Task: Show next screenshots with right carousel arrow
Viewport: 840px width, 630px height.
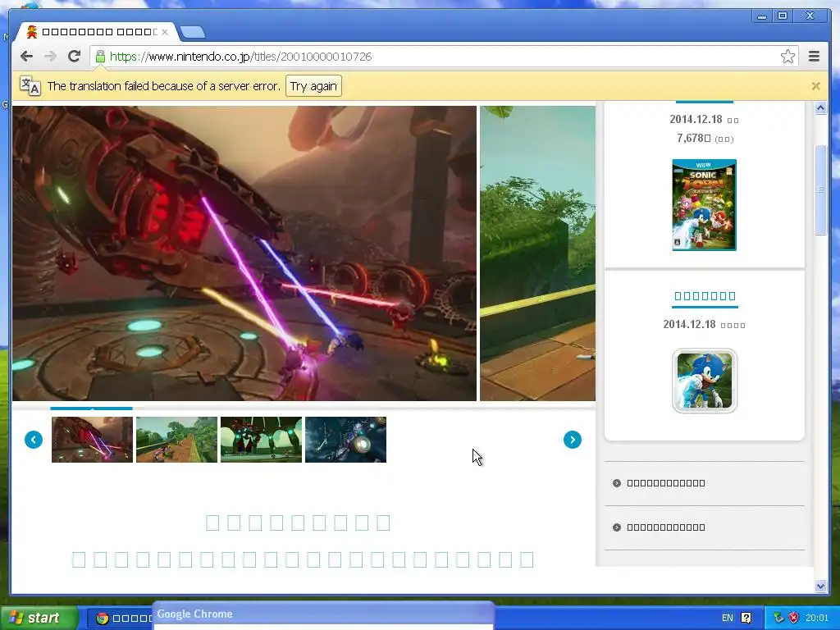Action: [x=572, y=440]
